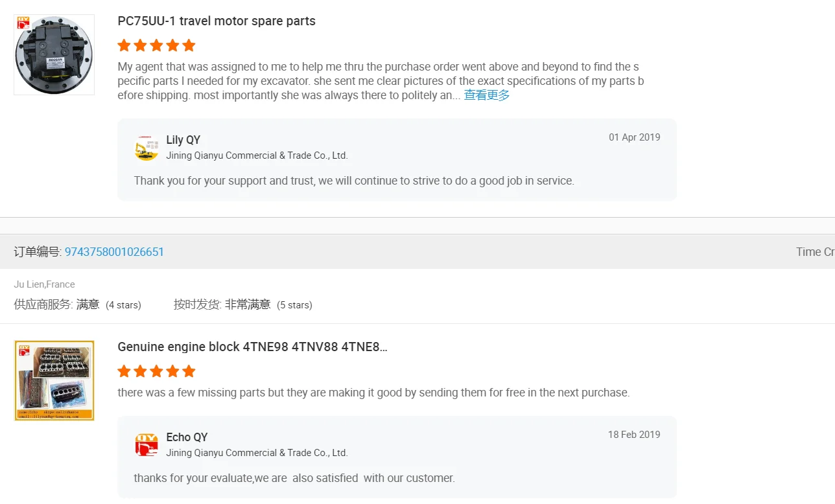This screenshot has width=835, height=504.
Task: Click Echo QY's red logo avatar icon
Action: [147, 446]
